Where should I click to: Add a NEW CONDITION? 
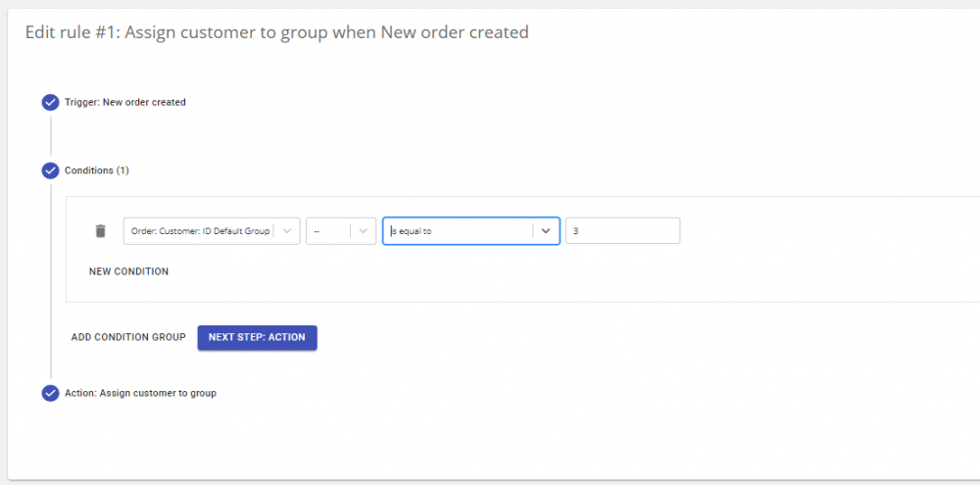[x=128, y=271]
